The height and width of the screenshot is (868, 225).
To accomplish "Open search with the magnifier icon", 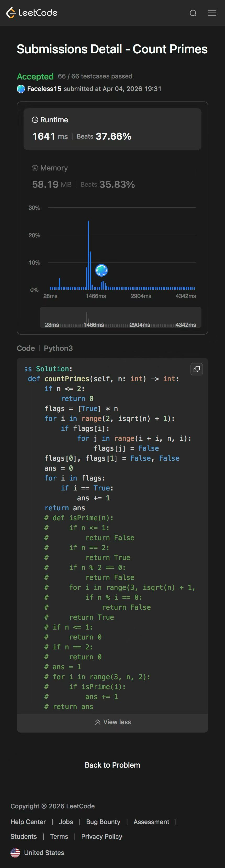I will tap(193, 13).
